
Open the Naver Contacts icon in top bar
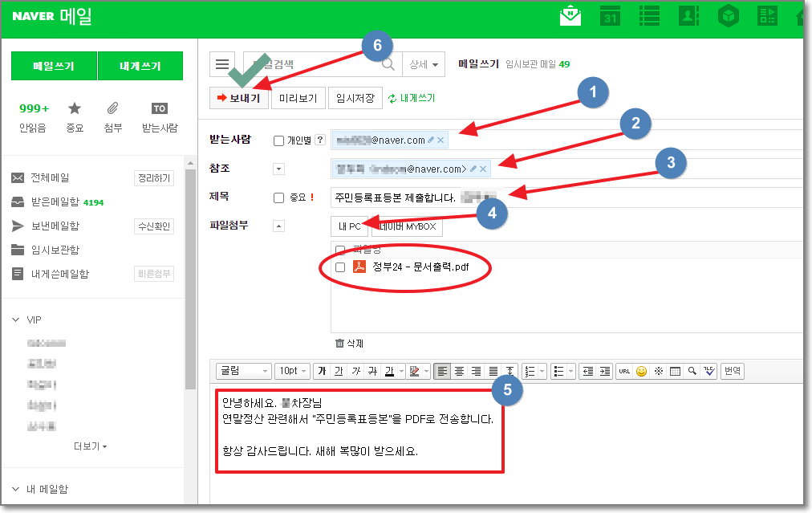[x=688, y=15]
